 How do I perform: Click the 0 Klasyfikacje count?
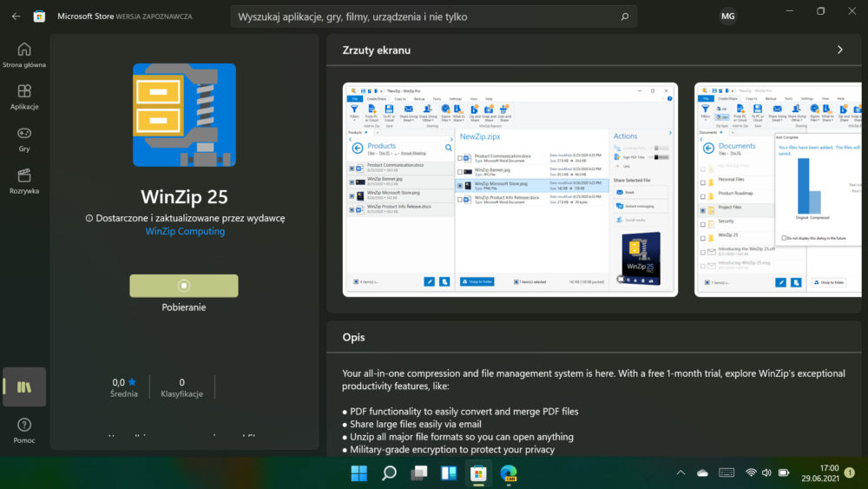[x=181, y=387]
